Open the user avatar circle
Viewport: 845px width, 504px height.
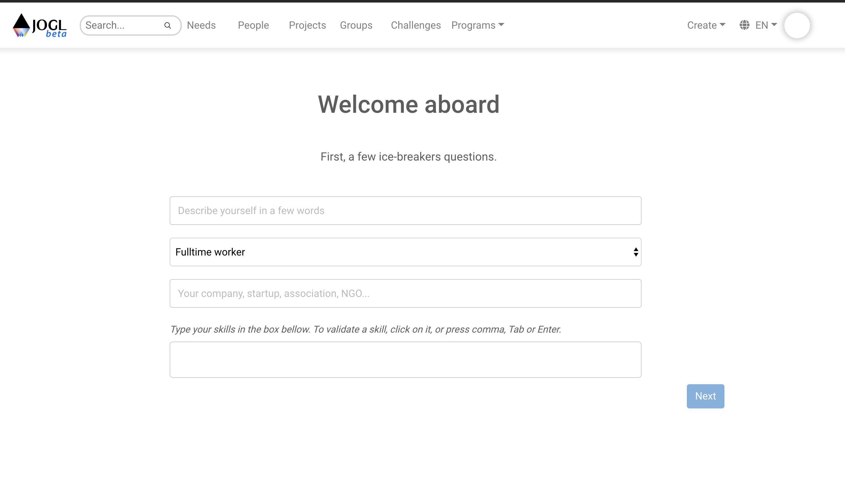coord(797,25)
